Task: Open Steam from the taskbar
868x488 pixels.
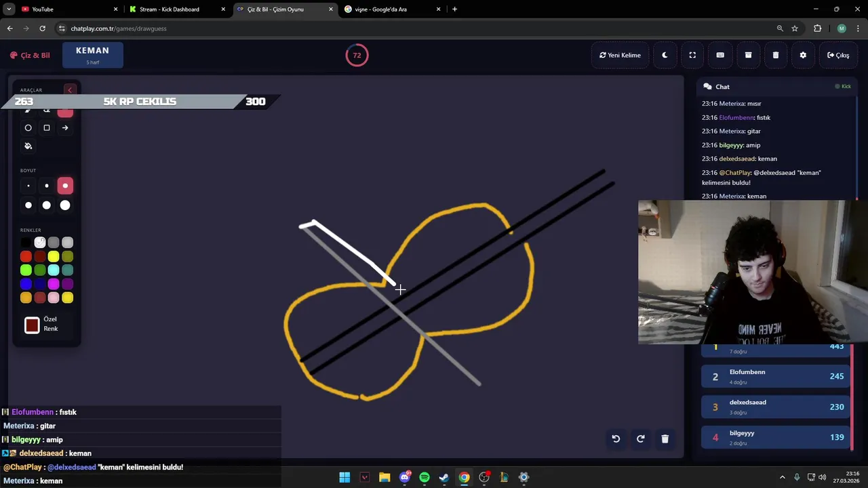Action: tap(444, 477)
